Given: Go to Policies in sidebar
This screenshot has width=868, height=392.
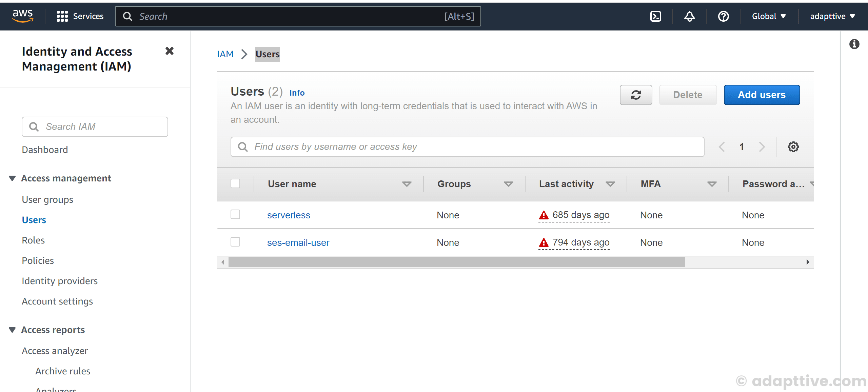Looking at the screenshot, I should 38,261.
